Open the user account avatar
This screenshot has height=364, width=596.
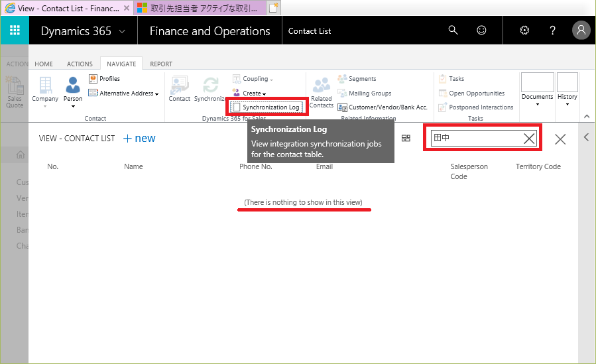tap(581, 30)
